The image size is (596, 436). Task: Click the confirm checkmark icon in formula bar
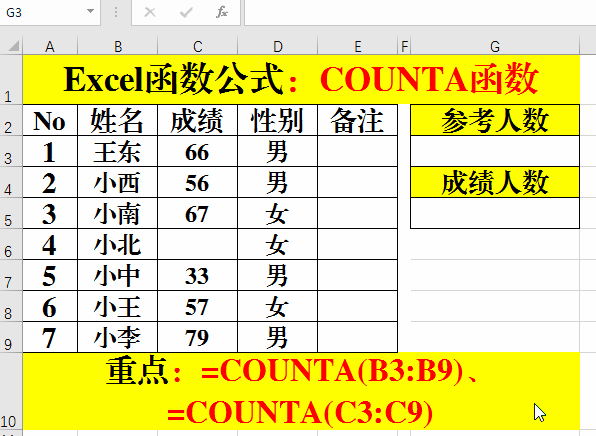click(186, 13)
